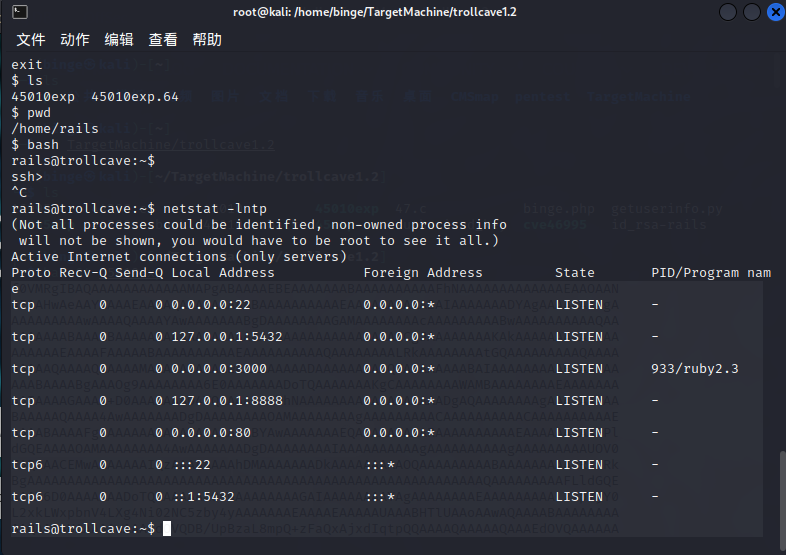Click the '127.0.0.1:8888' local address
Screen dimensions: 786x555
[227, 401]
